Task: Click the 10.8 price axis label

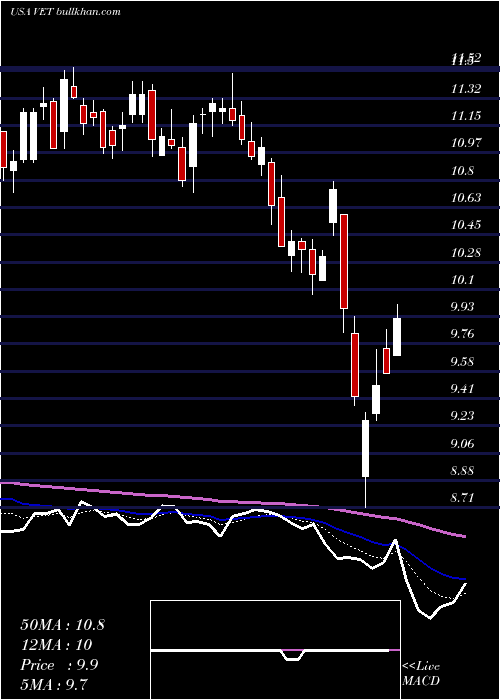Action: tap(463, 171)
